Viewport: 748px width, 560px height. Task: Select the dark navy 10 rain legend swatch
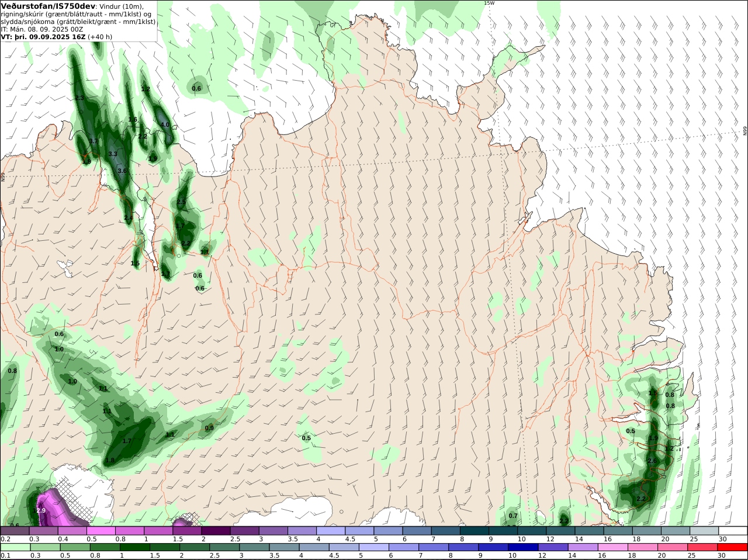522,547
